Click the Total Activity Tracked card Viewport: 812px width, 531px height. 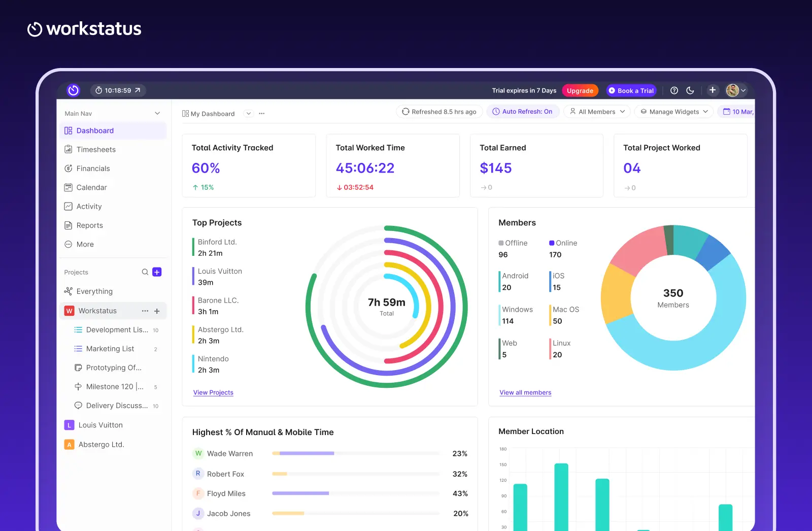pyautogui.click(x=249, y=165)
